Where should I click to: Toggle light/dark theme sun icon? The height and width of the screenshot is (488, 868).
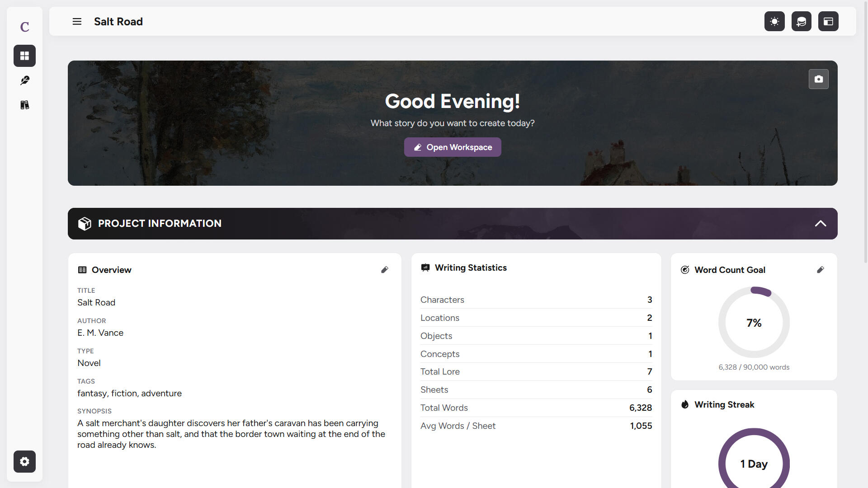pos(774,21)
